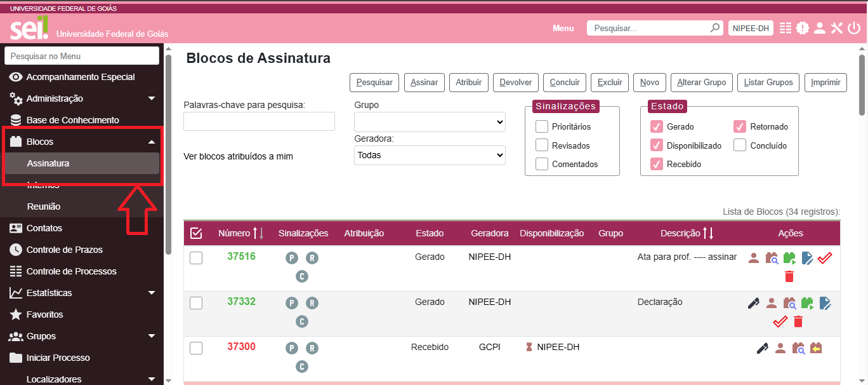Open the Grupo dropdown
The image size is (868, 385).
pos(430,121)
